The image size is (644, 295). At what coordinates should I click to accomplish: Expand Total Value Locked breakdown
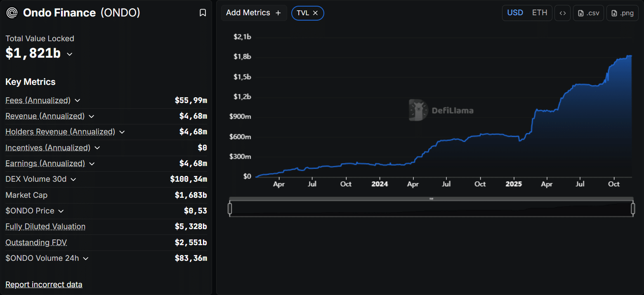point(70,54)
